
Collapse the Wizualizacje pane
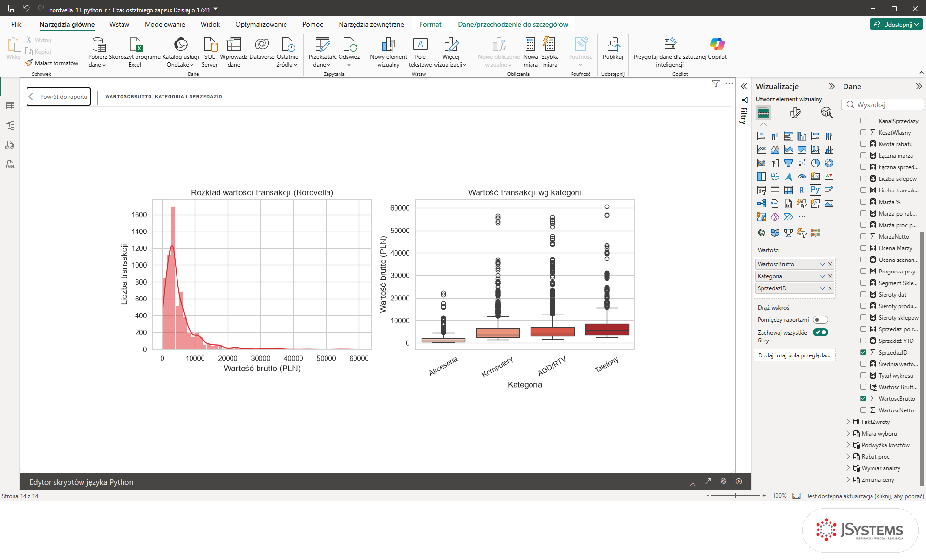click(x=831, y=86)
